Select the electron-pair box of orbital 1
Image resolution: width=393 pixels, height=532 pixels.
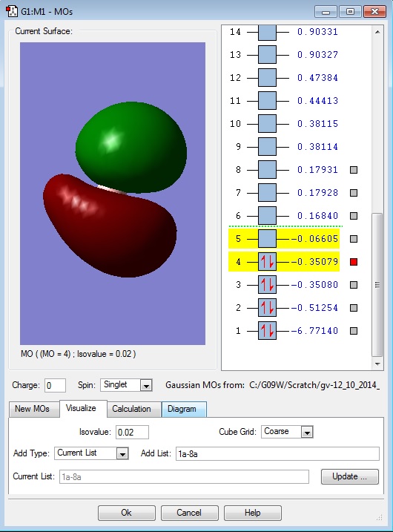pyautogui.click(x=267, y=331)
